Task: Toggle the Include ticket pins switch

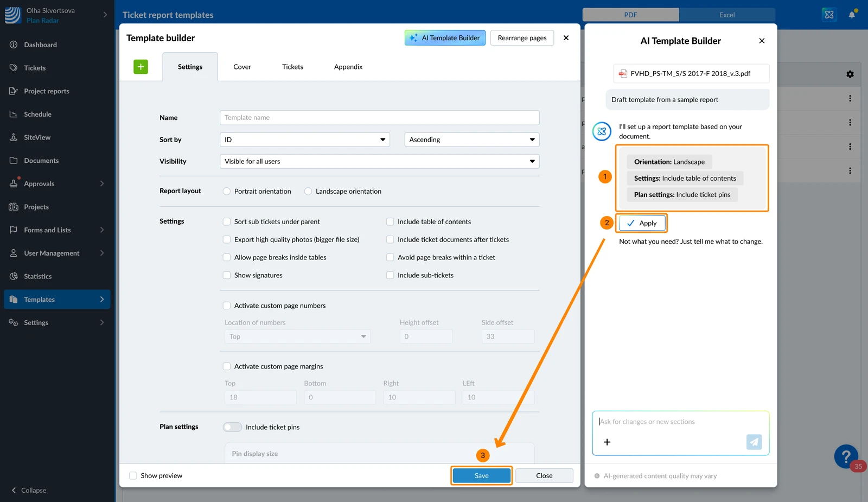Action: pos(232,427)
